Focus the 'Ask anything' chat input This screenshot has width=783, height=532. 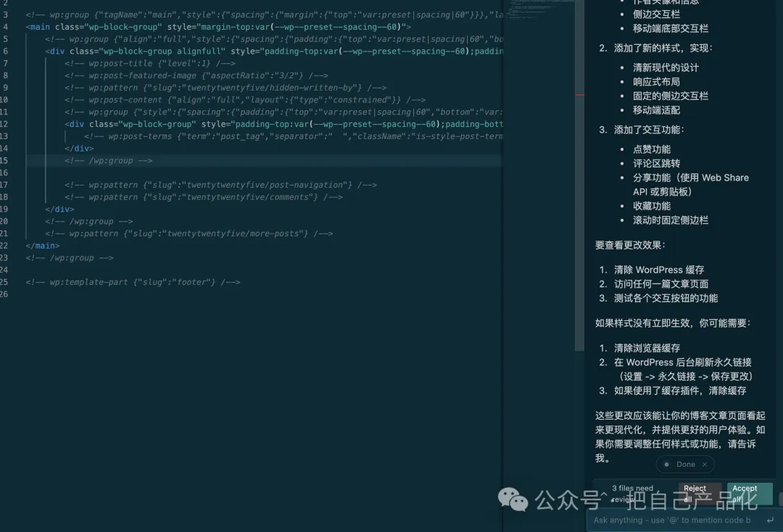672,520
